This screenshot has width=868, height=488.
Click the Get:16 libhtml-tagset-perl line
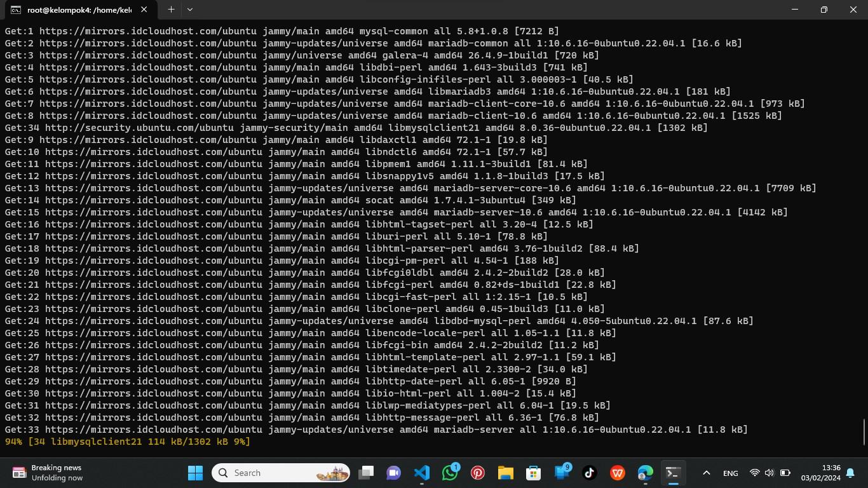[299, 224]
